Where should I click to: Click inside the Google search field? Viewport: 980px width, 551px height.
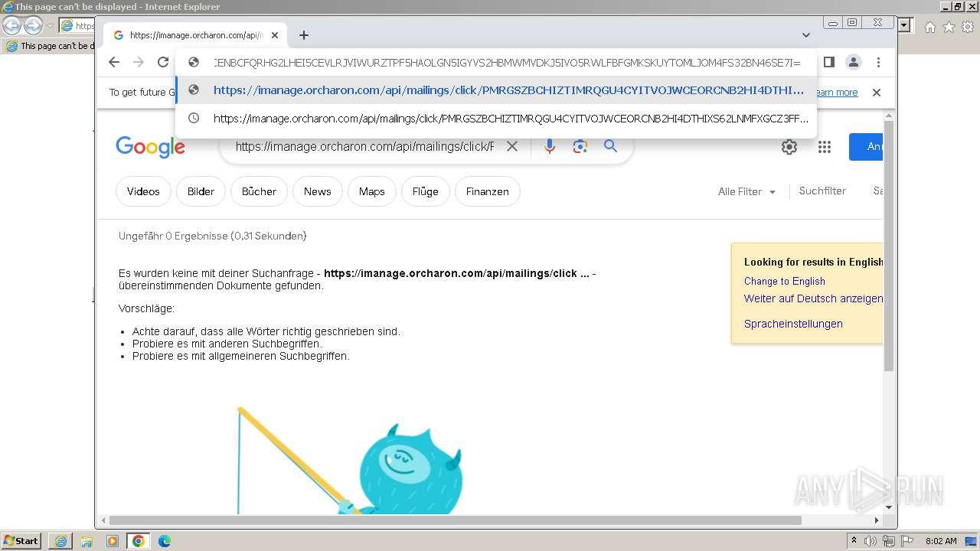(364, 146)
